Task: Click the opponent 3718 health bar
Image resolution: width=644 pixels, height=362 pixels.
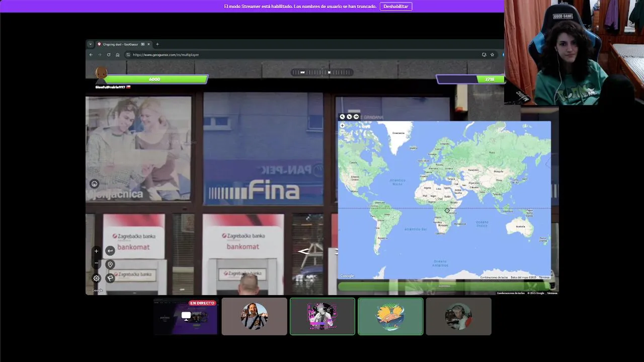Action: tap(471, 79)
